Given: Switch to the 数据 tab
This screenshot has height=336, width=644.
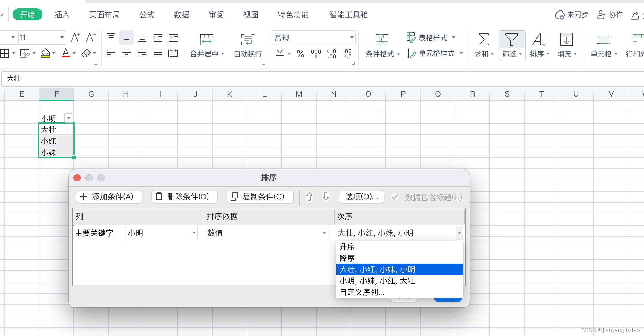Looking at the screenshot, I should pos(182,14).
